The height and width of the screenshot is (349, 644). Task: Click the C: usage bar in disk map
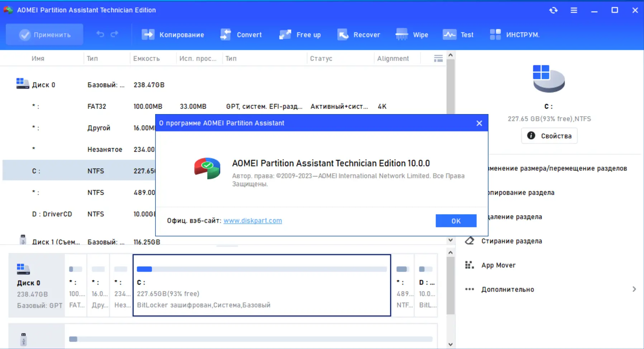click(x=262, y=269)
